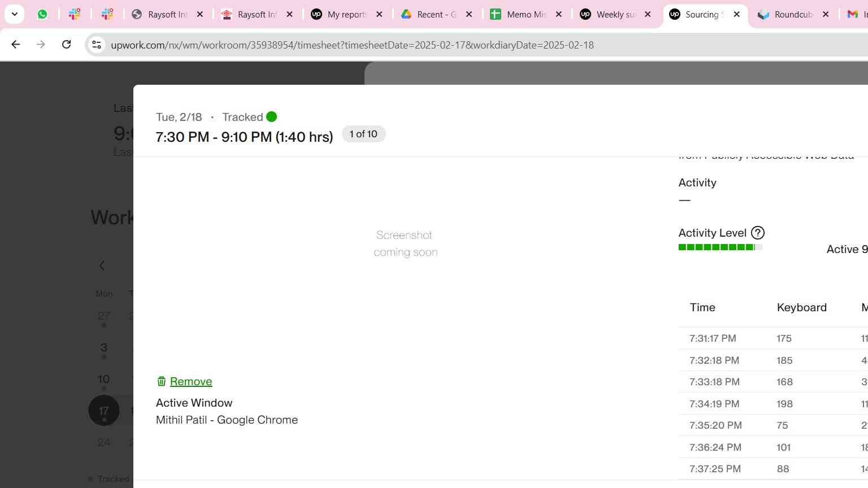Image resolution: width=868 pixels, height=488 pixels.
Task: Click keyboard count 175
Action: click(x=784, y=338)
